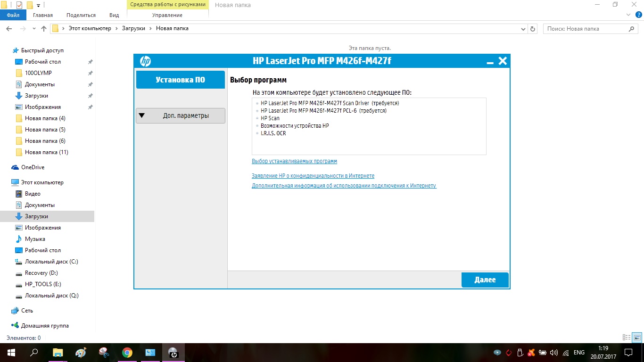
Task: Click New folder icon in quick access toolbar
Action: (x=30, y=5)
